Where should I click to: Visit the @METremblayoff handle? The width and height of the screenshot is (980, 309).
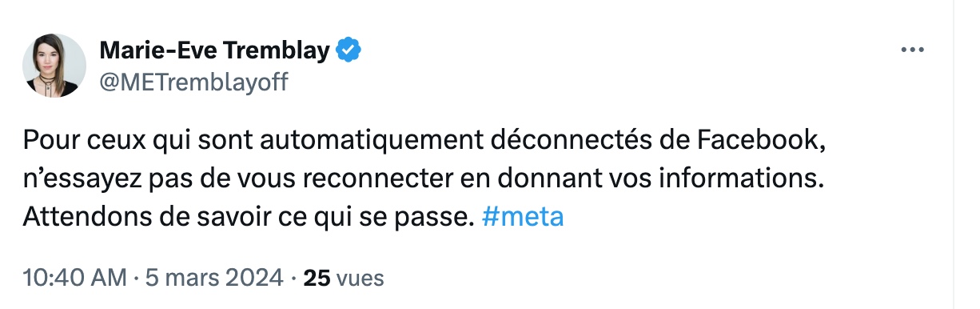coord(193,82)
